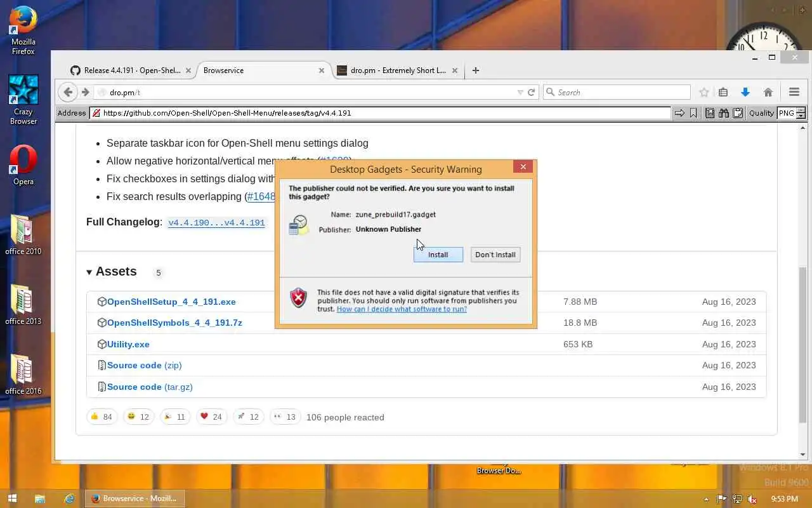Viewport: 812px width, 508px height.
Task: Download Source code (tar.gz)
Action: (x=150, y=387)
